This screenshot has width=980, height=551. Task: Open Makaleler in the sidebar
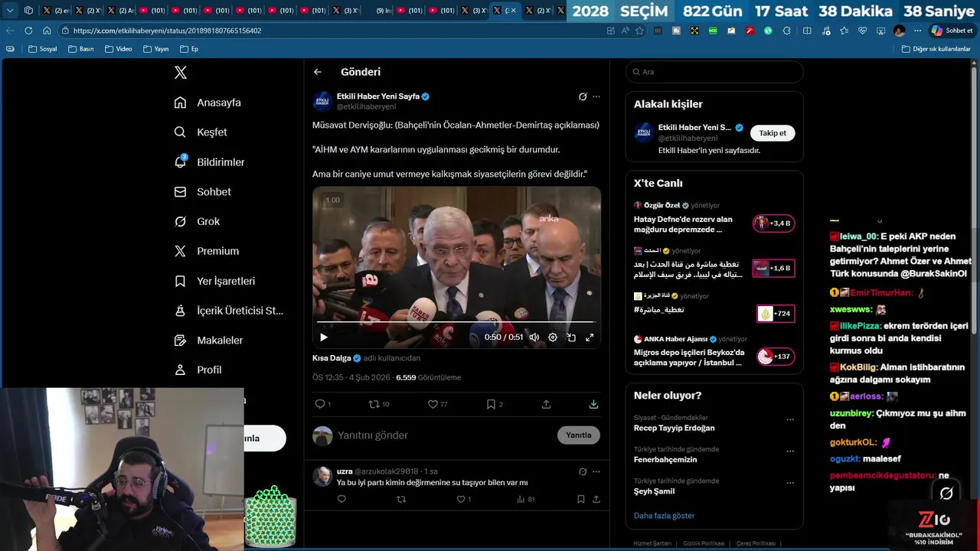[x=208, y=340]
